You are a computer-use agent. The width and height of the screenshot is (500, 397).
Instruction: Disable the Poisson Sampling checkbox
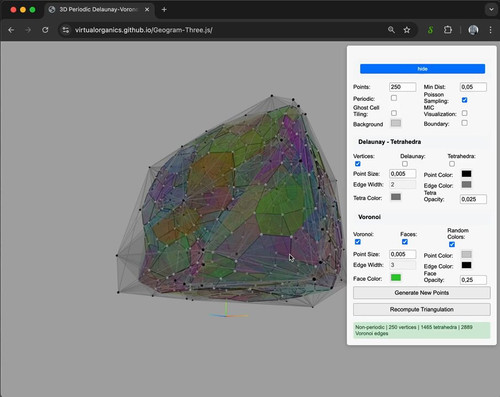[x=464, y=100]
